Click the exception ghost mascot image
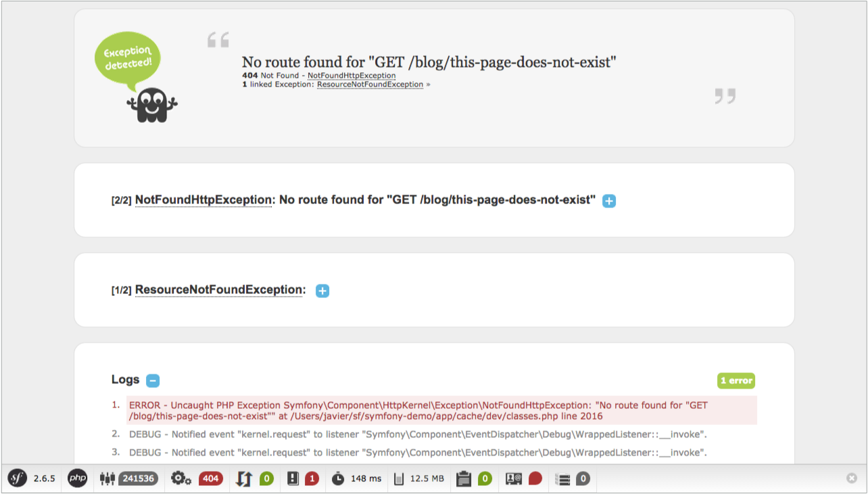 pos(152,105)
